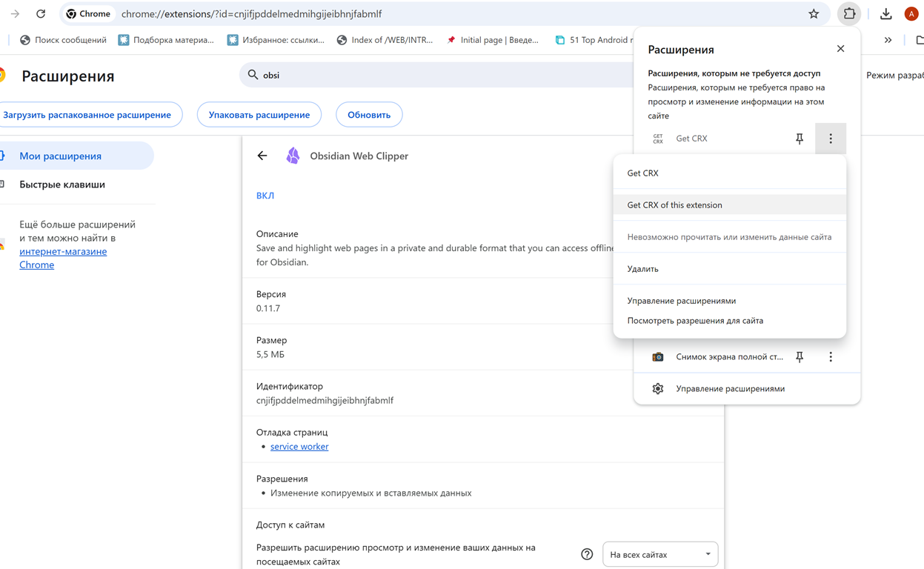Click 'Get CRX' extension name in popup
This screenshot has width=924, height=569.
click(691, 139)
